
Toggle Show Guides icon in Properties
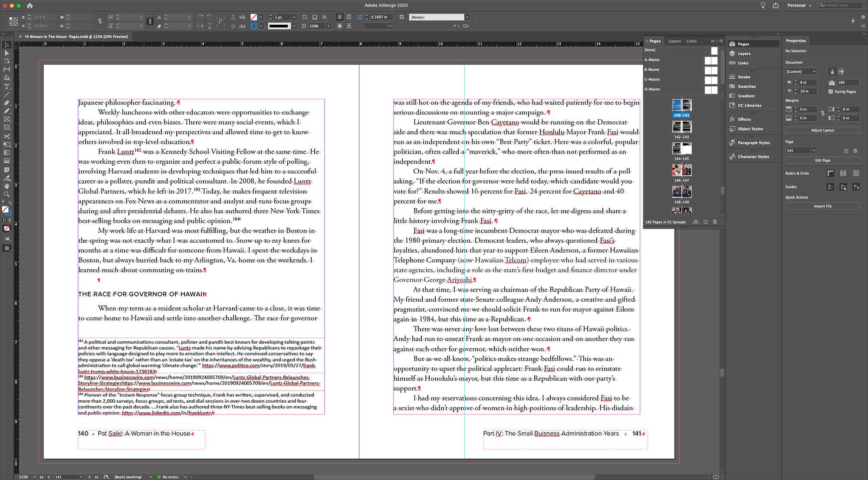(830, 187)
